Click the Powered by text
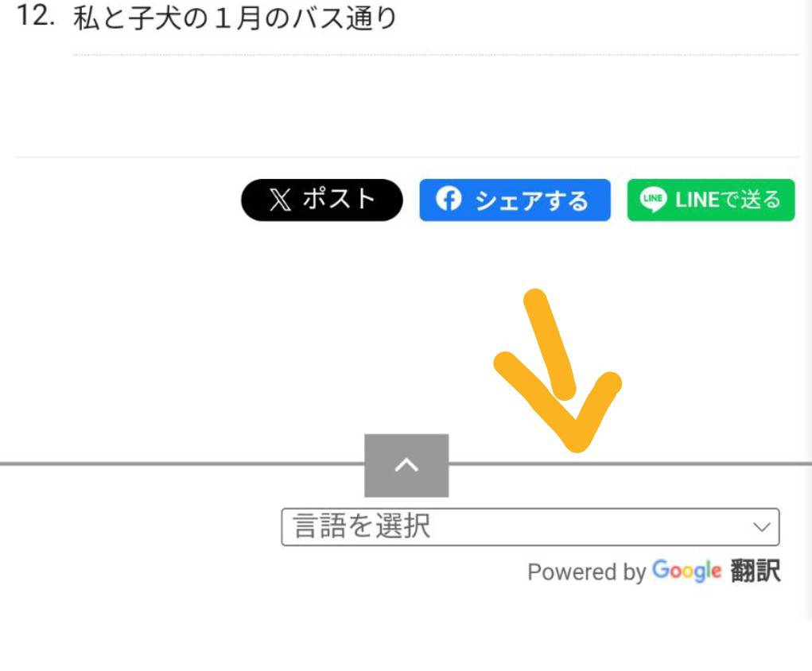 (586, 572)
